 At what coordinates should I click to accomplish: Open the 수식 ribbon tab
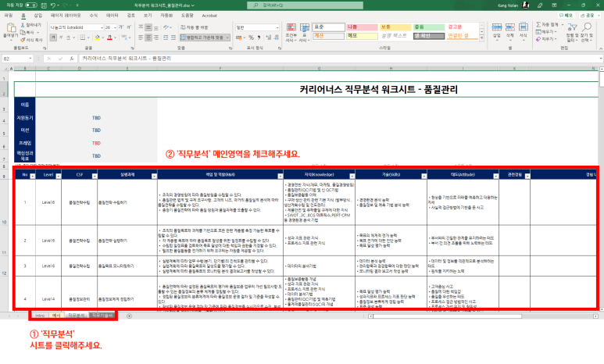click(94, 16)
